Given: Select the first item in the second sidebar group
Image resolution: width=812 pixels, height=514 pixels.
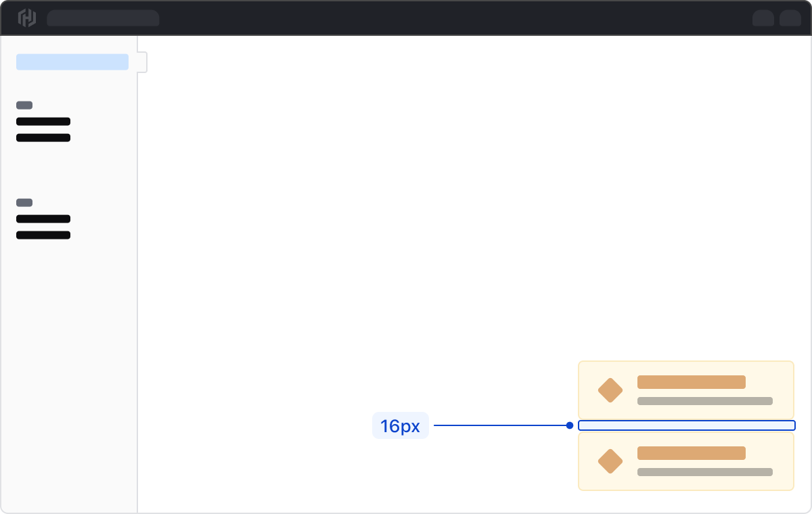Looking at the screenshot, I should (x=43, y=219).
